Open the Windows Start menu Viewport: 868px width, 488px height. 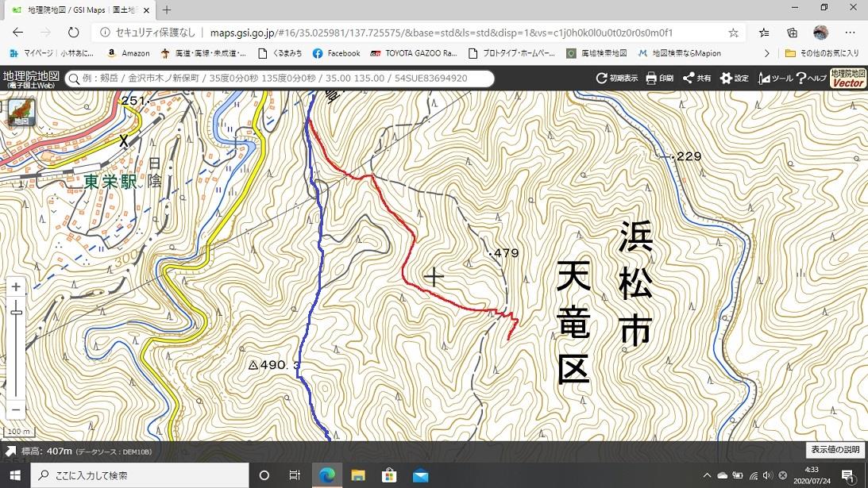[15, 475]
